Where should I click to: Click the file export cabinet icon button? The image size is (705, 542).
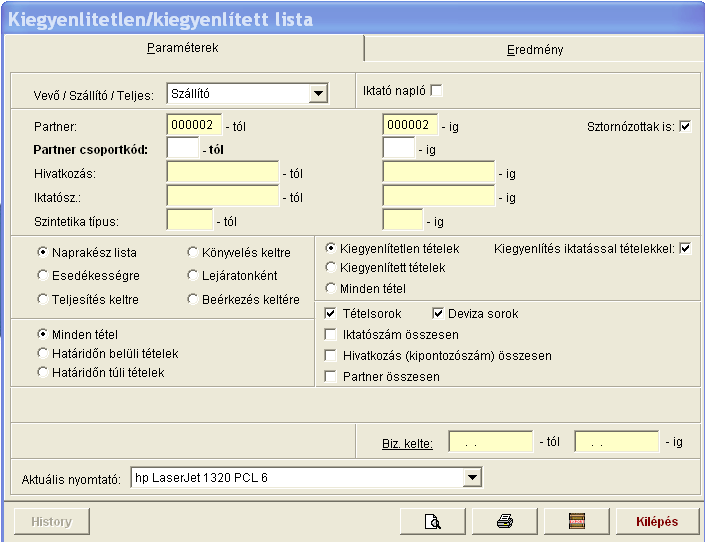point(576,521)
